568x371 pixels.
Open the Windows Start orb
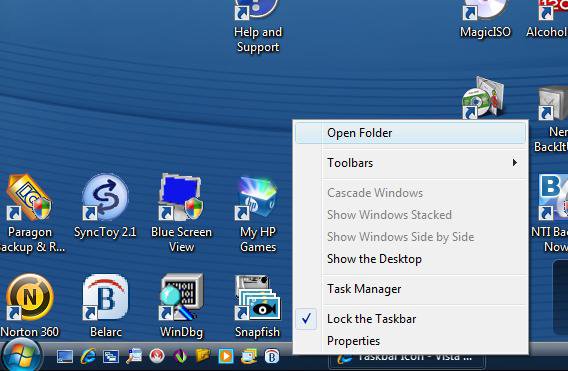click(22, 355)
